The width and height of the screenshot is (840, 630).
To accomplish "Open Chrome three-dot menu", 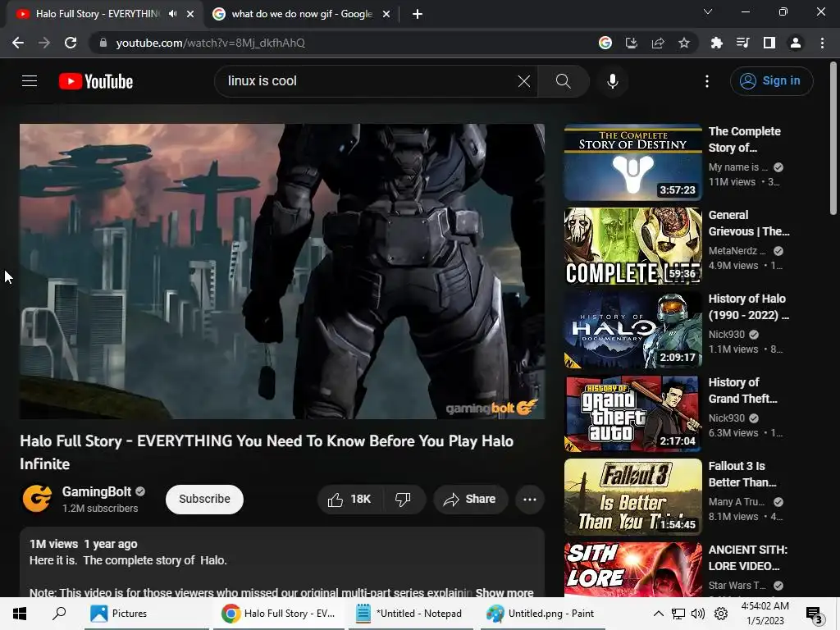I will click(822, 43).
